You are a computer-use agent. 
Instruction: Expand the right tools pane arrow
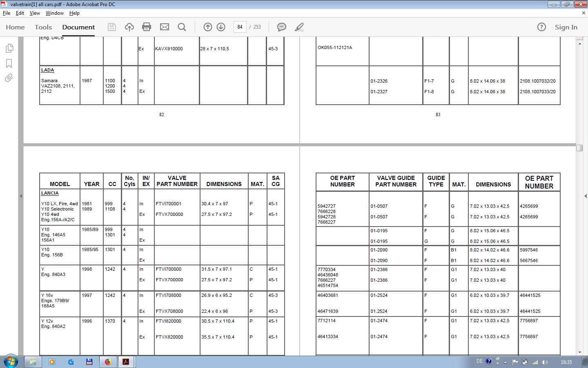(586, 196)
